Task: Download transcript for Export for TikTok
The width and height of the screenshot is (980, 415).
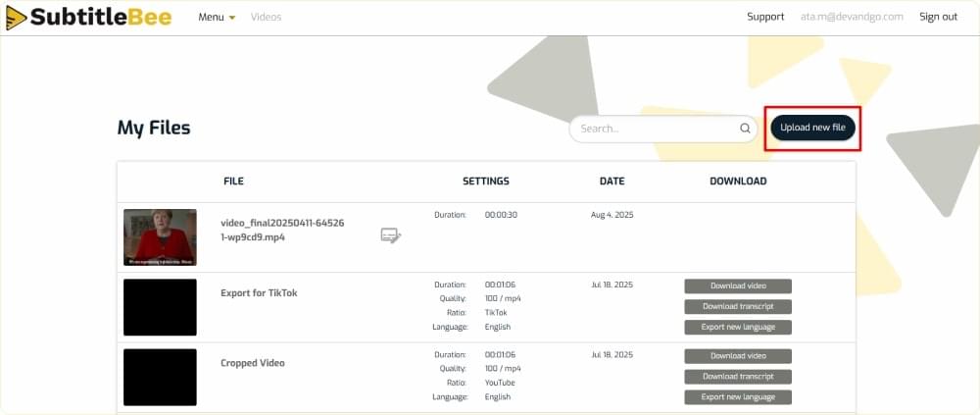Action: tap(738, 307)
